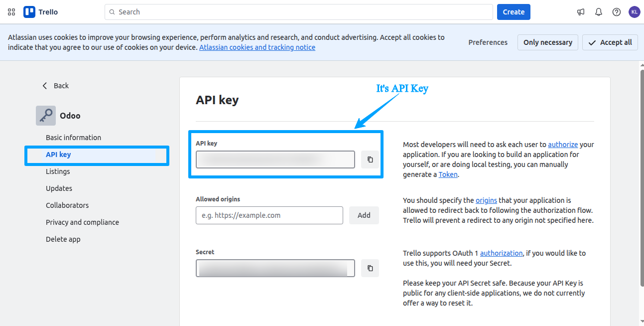644x326 pixels.
Task: Click the Allowed origins input field
Action: pos(269,215)
